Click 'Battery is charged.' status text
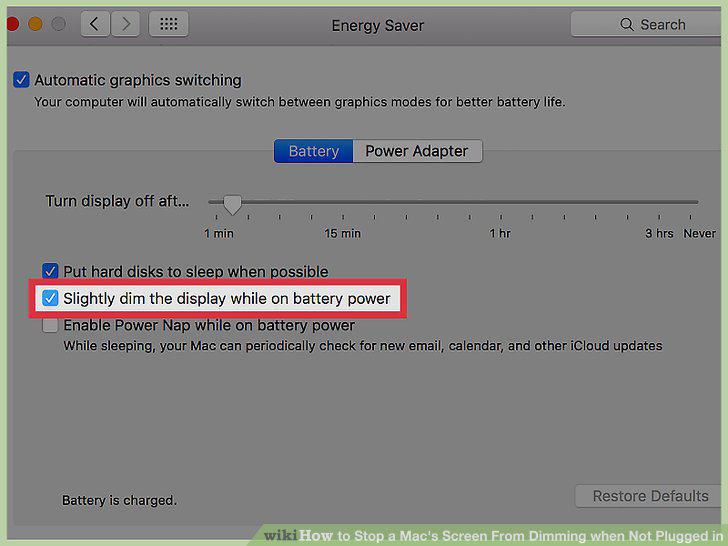 119,500
